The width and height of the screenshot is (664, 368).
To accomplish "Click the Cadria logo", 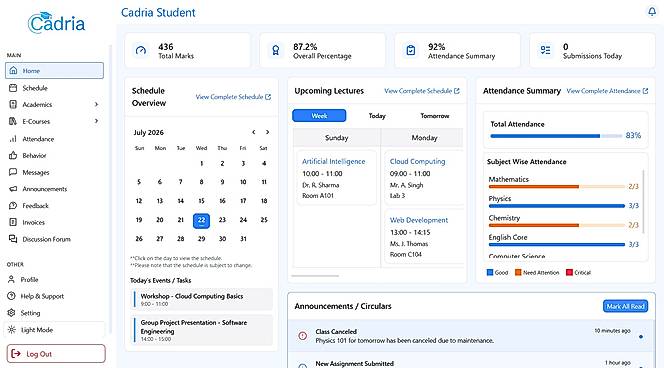I will click(56, 22).
